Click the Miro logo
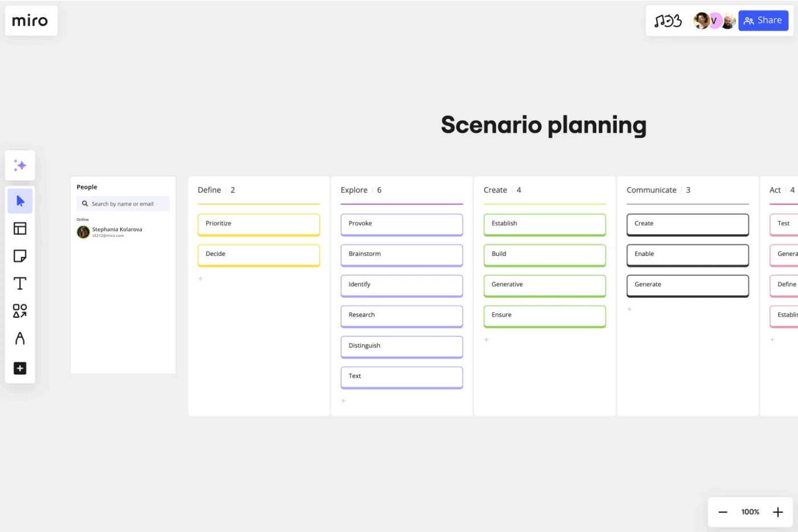The width and height of the screenshot is (798, 532). point(31,21)
